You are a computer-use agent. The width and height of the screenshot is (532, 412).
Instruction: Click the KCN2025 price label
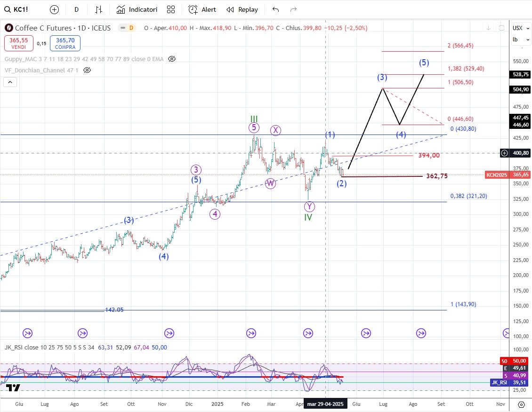(497, 175)
